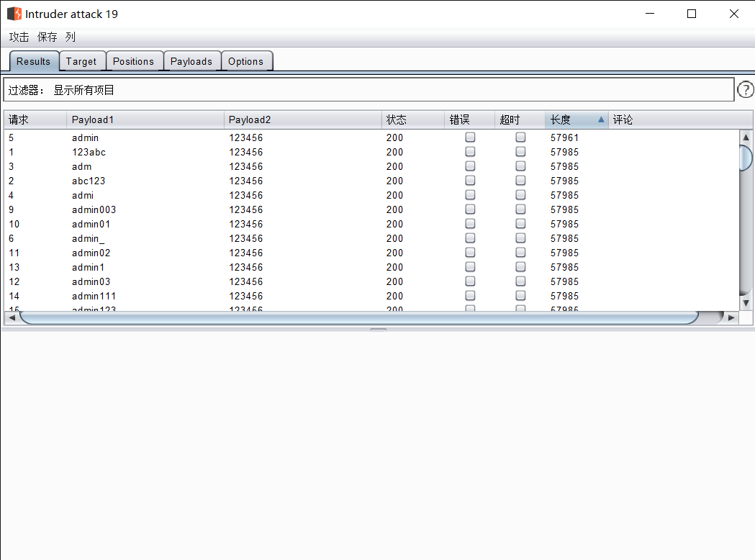
Task: Switch to the Results tab
Action: [x=34, y=61]
